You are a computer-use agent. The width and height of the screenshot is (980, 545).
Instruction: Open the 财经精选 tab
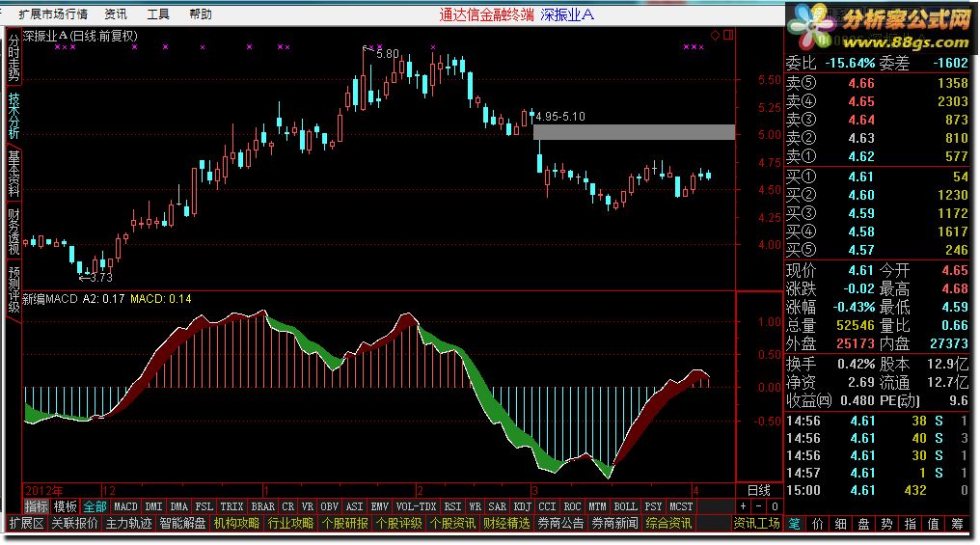[506, 523]
